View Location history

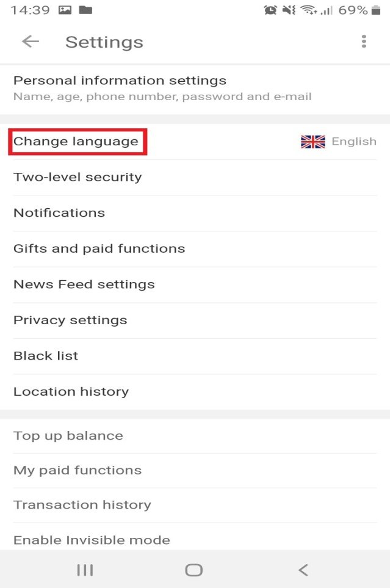pyautogui.click(x=195, y=392)
